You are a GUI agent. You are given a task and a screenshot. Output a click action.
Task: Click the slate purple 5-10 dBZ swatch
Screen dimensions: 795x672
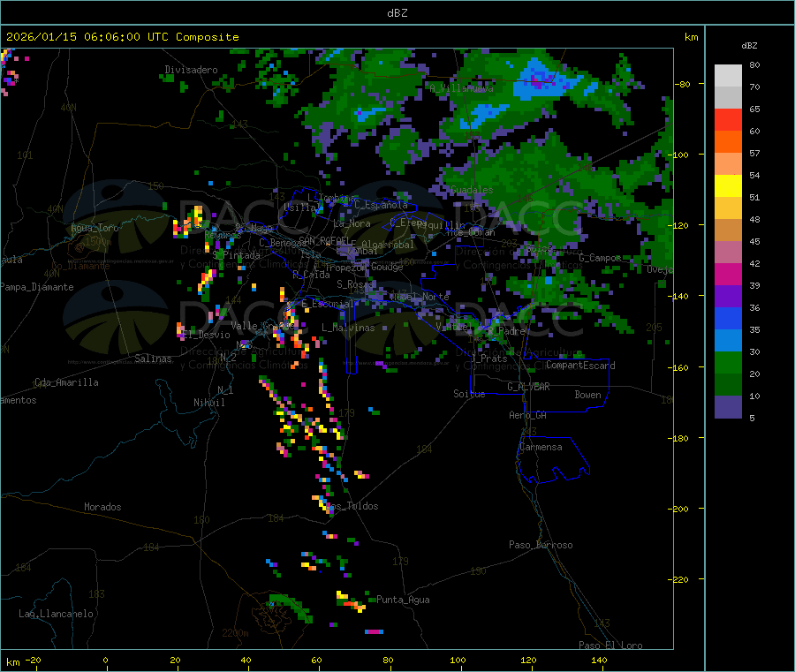(728, 407)
